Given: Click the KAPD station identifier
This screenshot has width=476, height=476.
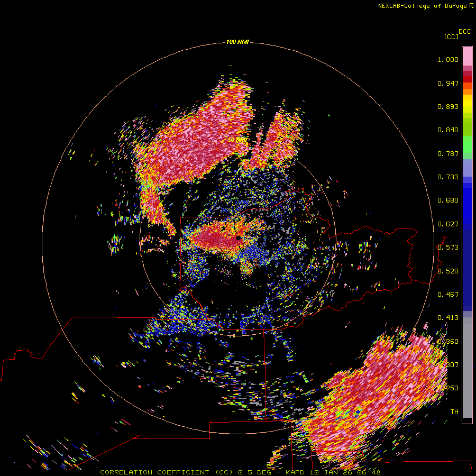Looking at the screenshot, I should [x=296, y=472].
